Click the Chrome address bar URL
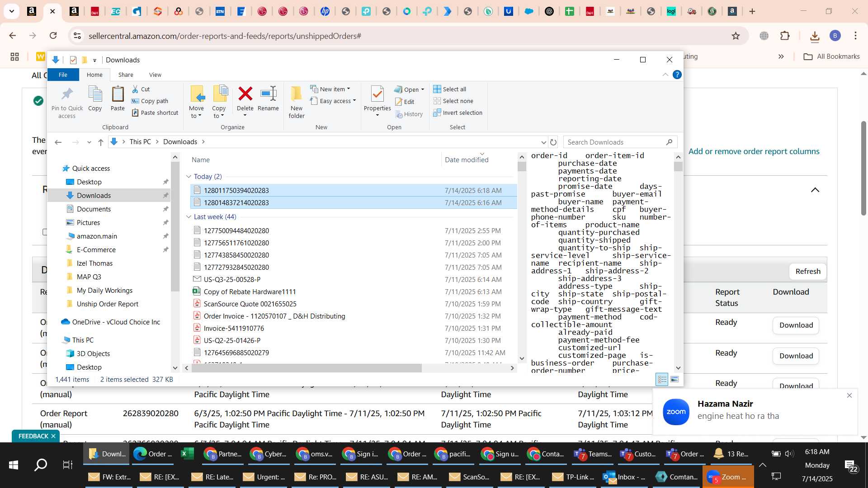Image resolution: width=868 pixels, height=488 pixels. point(224,36)
